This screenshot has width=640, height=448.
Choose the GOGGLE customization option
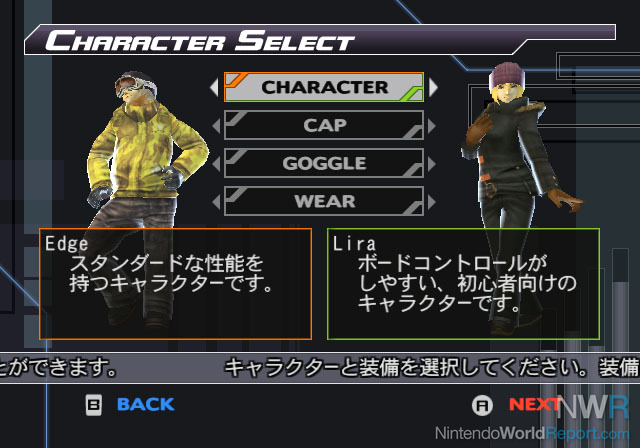pyautogui.click(x=324, y=163)
